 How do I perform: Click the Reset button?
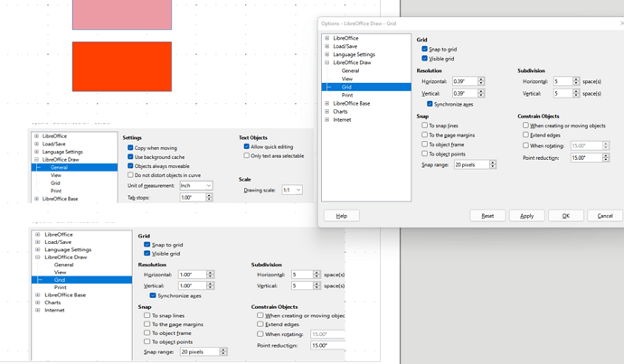[x=487, y=216]
